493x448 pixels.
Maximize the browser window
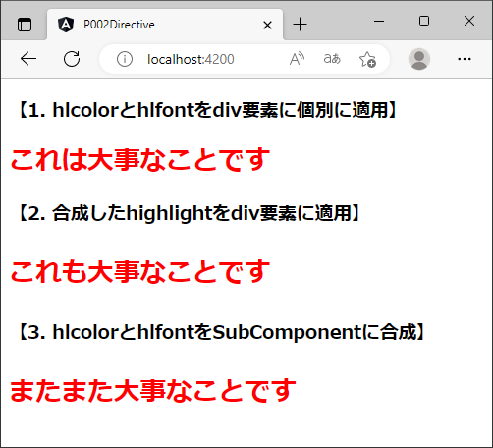pyautogui.click(x=424, y=21)
